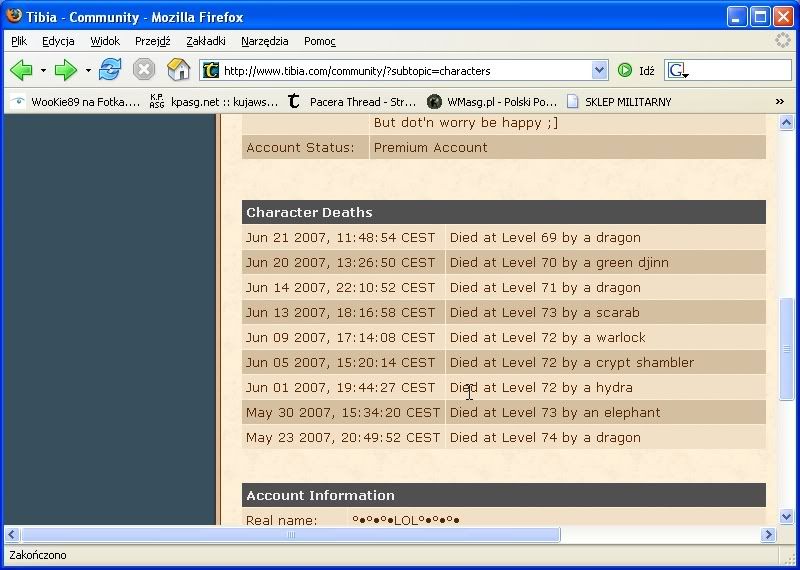Click the horizontal scrollbar thumb
Viewport: 800px width, 570px height.
[x=291, y=534]
